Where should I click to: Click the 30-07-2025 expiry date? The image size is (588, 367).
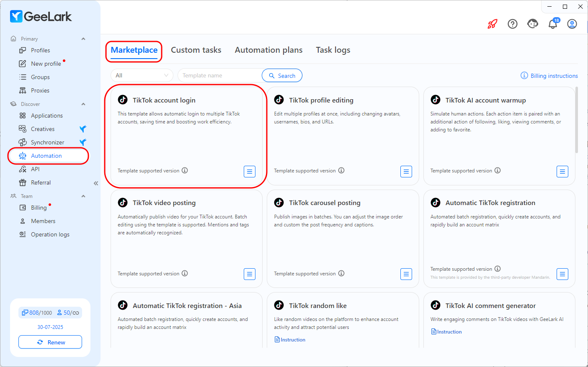pyautogui.click(x=50, y=327)
